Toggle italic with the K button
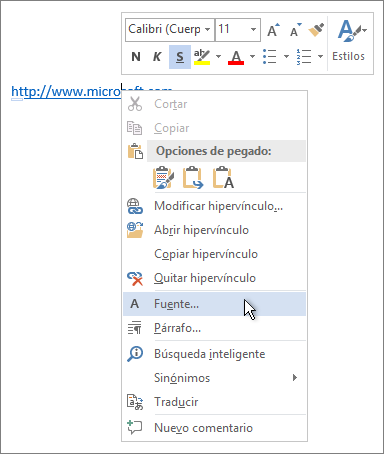This screenshot has width=384, height=454. (x=157, y=57)
